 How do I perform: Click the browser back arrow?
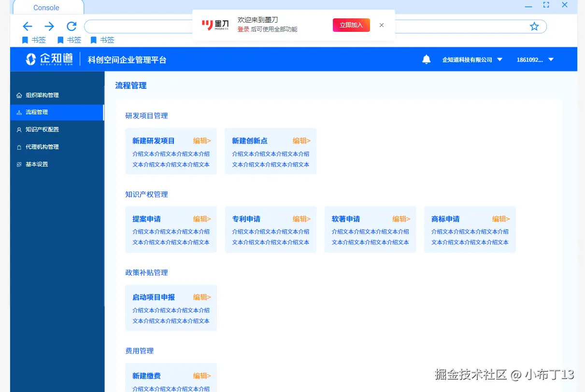[x=27, y=27]
